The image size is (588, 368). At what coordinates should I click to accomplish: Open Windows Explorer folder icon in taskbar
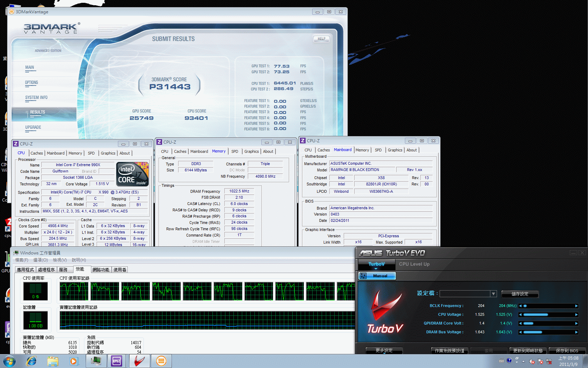point(52,361)
